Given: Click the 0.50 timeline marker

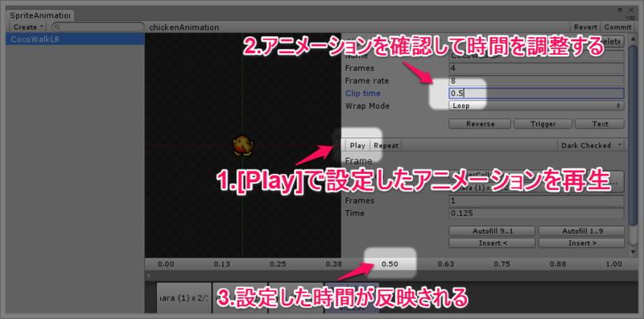Looking at the screenshot, I should (x=390, y=264).
